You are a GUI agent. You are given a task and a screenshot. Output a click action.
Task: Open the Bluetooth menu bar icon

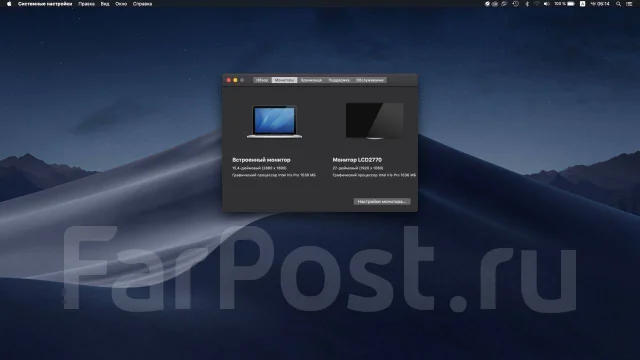(527, 4)
